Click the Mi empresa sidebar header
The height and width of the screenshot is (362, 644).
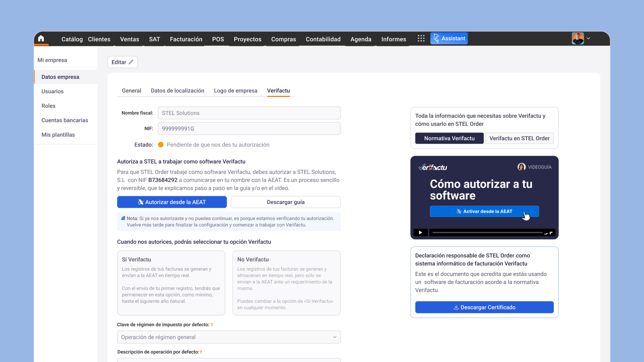point(52,60)
